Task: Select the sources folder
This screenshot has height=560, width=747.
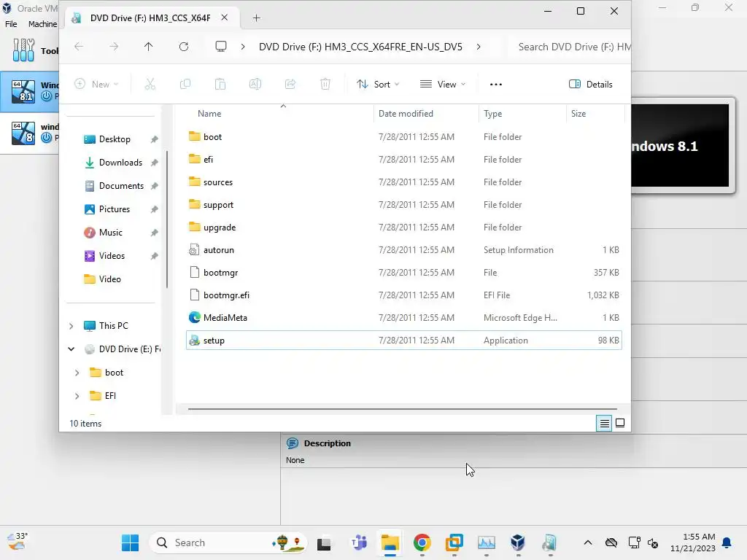Action: [403, 182]
